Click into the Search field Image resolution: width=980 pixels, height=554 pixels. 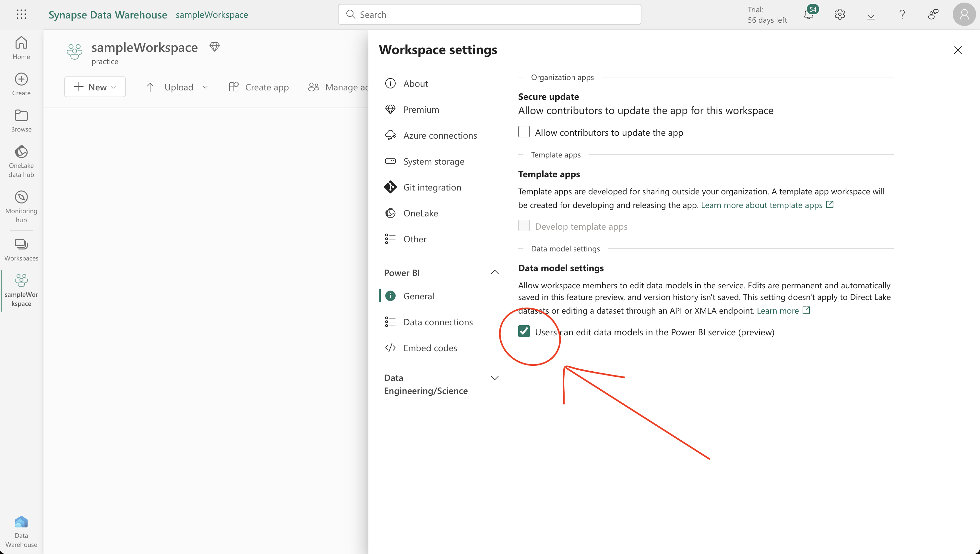pos(489,15)
